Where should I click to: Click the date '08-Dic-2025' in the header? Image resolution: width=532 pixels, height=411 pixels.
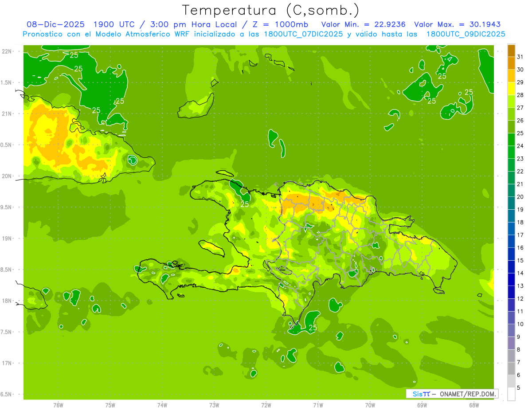55,24
